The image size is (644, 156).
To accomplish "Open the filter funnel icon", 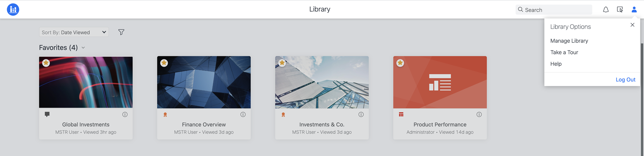I will pos(121,32).
